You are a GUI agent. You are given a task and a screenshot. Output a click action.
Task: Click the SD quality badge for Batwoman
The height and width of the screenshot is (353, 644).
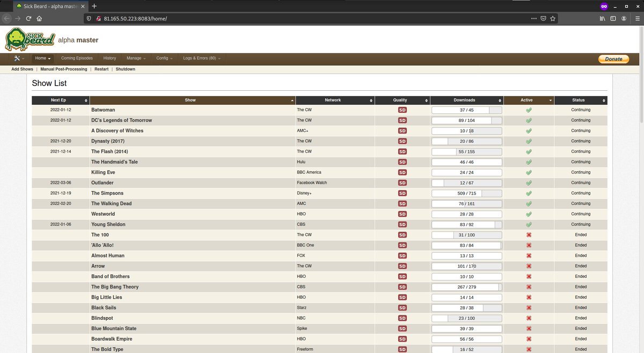coord(402,110)
